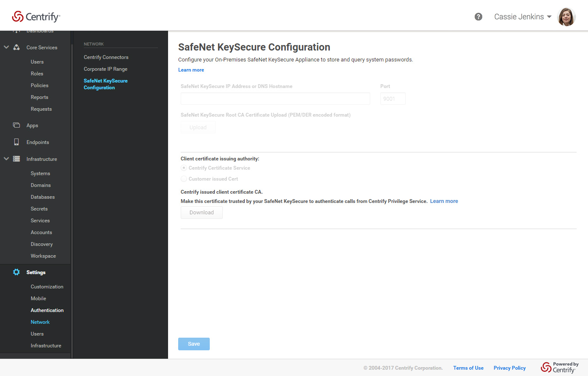Open Terms of Use link

click(468, 368)
